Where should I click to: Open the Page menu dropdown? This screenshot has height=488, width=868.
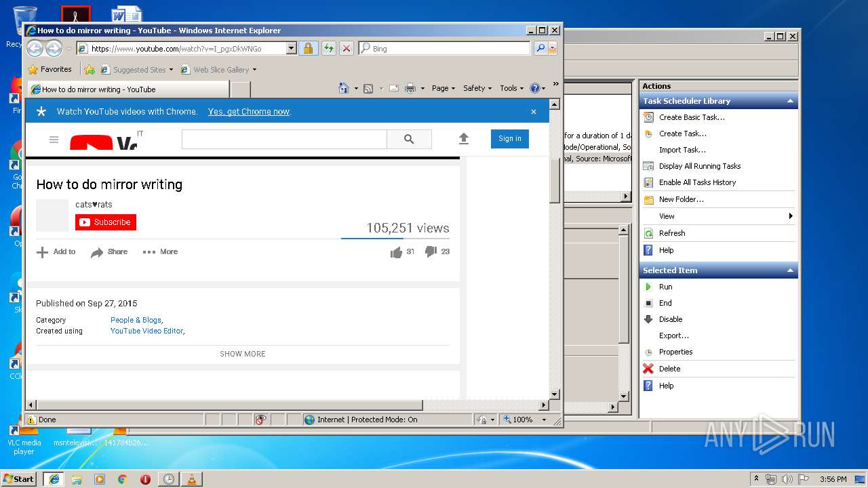click(443, 88)
